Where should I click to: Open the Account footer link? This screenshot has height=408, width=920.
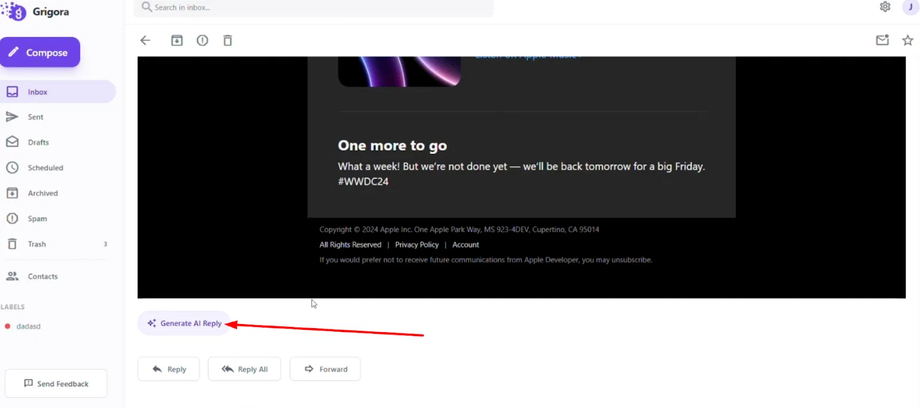point(466,244)
